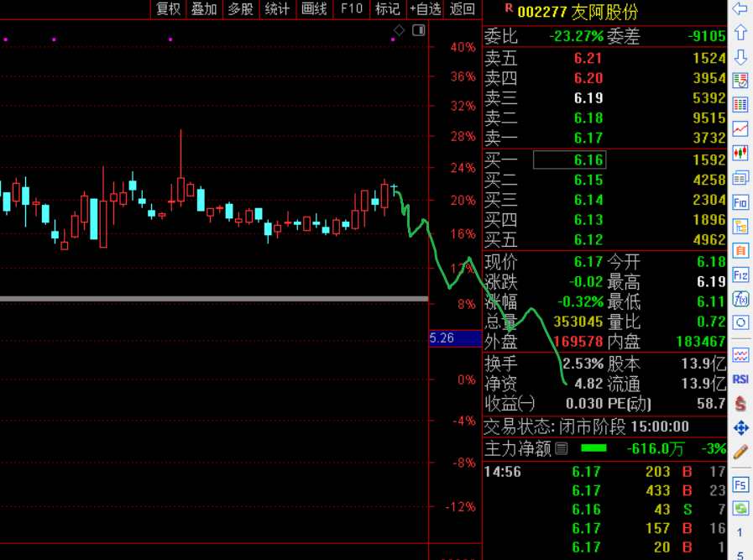Open the 多股 multi-stock view
Image resolution: width=753 pixels, height=560 pixels.
[x=241, y=8]
